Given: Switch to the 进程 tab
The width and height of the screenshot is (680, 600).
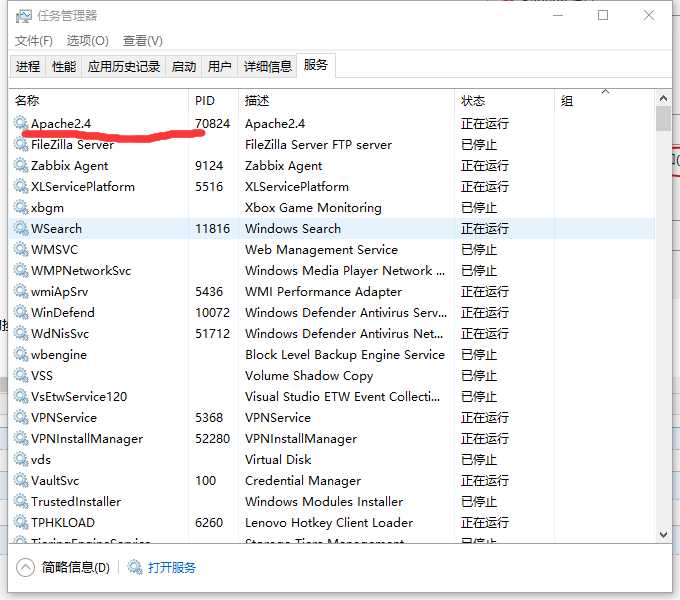Looking at the screenshot, I should 27,66.
